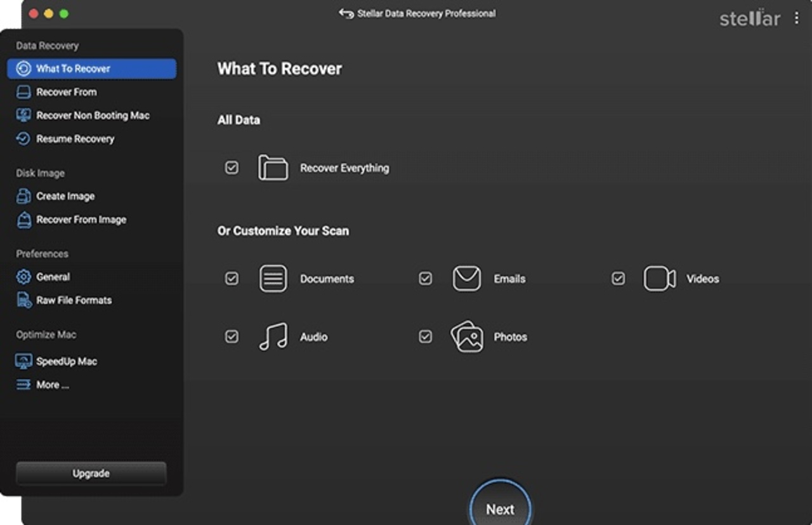
Task: Click the More list icon
Action: coord(23,385)
